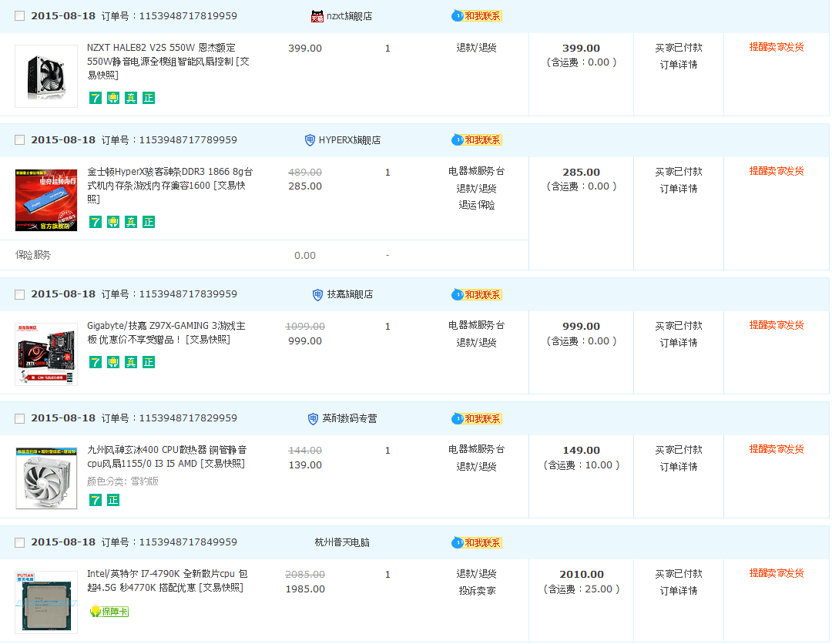Tick the checkbox for order 1153948717819959

(19, 16)
